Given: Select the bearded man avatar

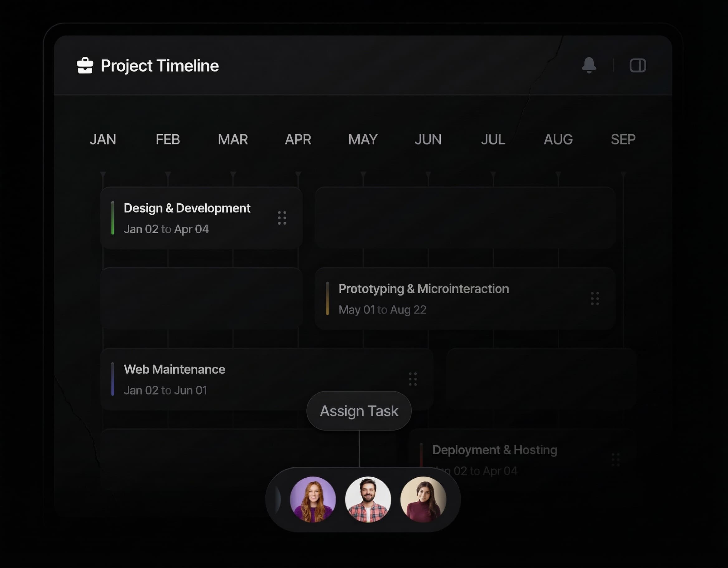Looking at the screenshot, I should (x=368, y=499).
